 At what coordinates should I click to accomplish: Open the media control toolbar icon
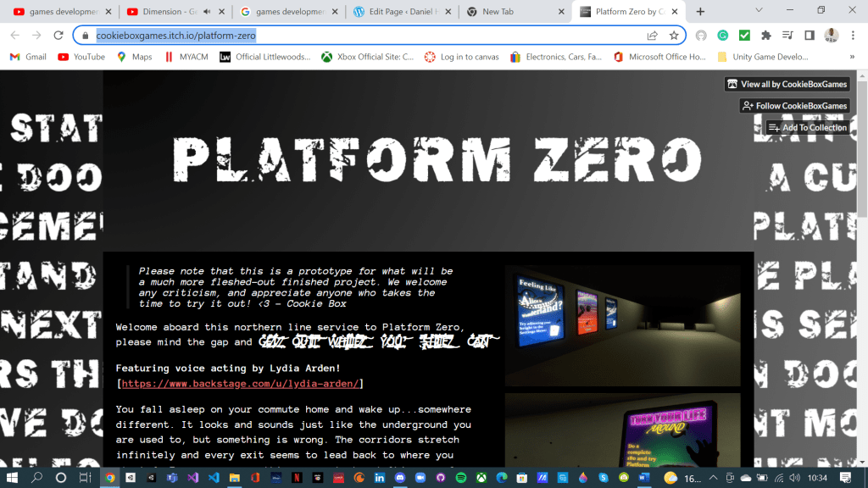point(787,36)
